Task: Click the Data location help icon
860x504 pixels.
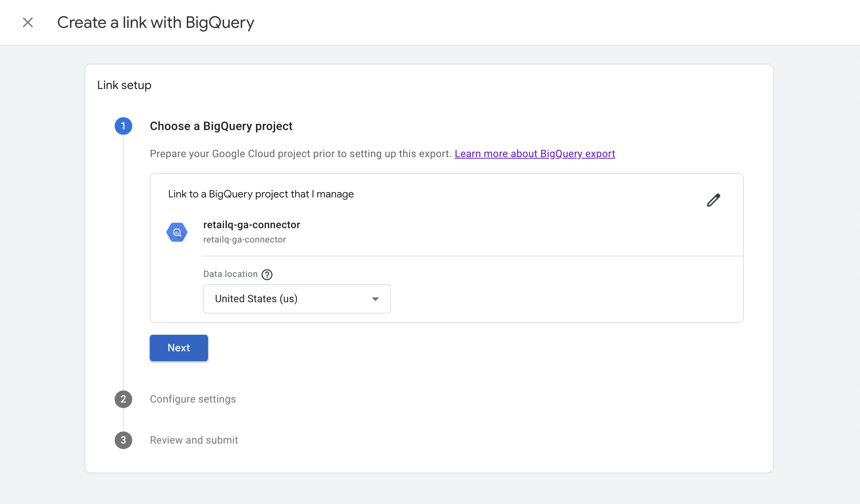Action: [x=267, y=274]
